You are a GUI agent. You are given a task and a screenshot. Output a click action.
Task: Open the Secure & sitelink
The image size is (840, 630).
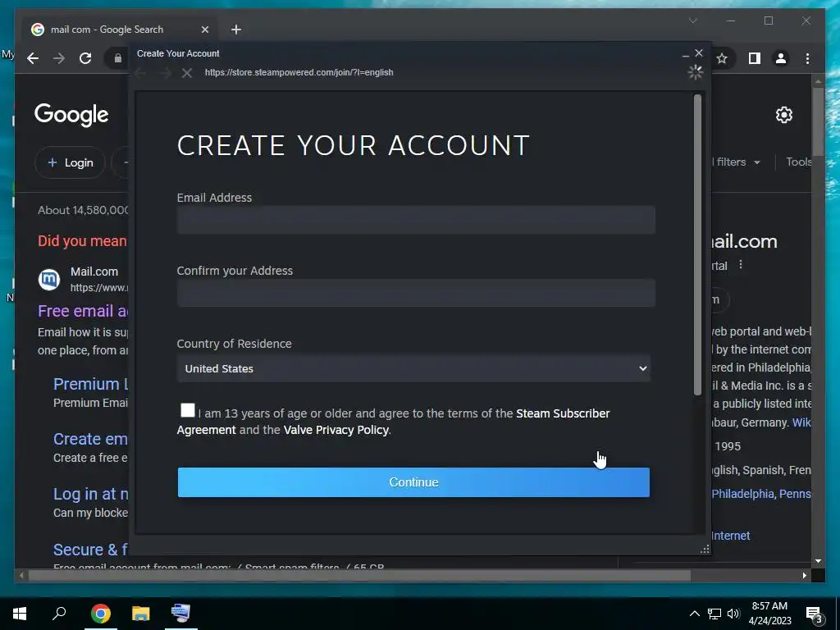coord(90,550)
